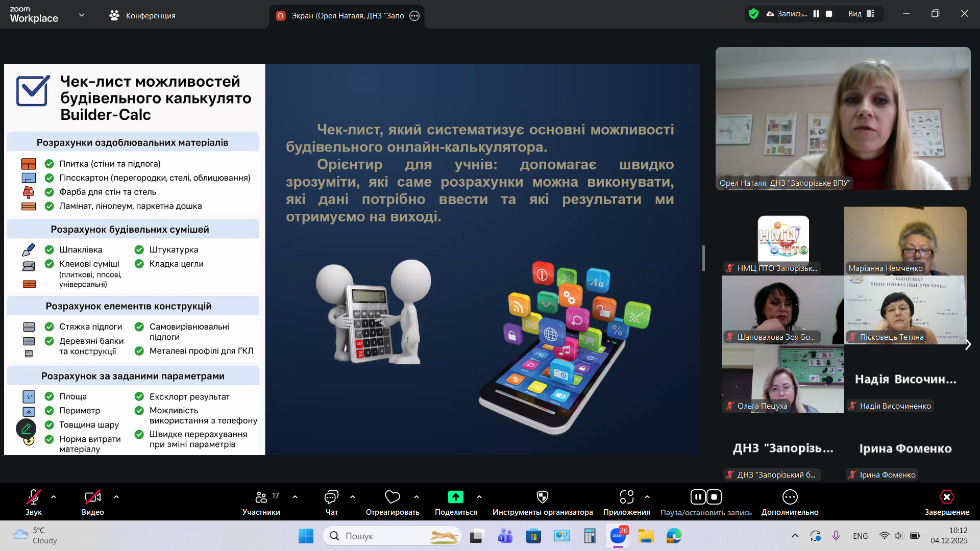980x551 pixels.
Task: Pause recording in the bottom toolbar
Action: (x=698, y=497)
